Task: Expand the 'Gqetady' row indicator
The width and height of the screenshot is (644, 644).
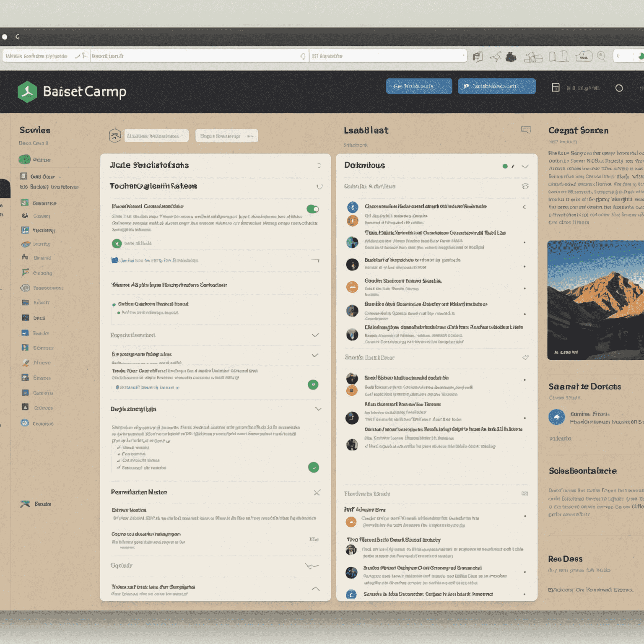Action: click(312, 566)
